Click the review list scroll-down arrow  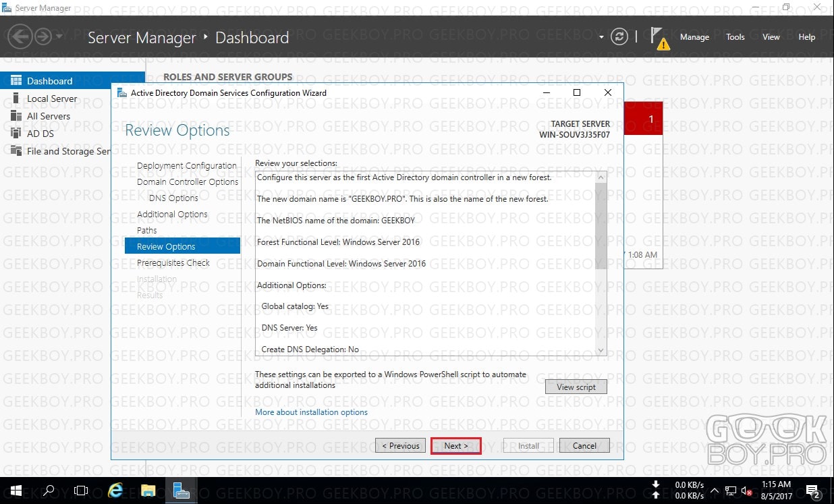coord(601,350)
